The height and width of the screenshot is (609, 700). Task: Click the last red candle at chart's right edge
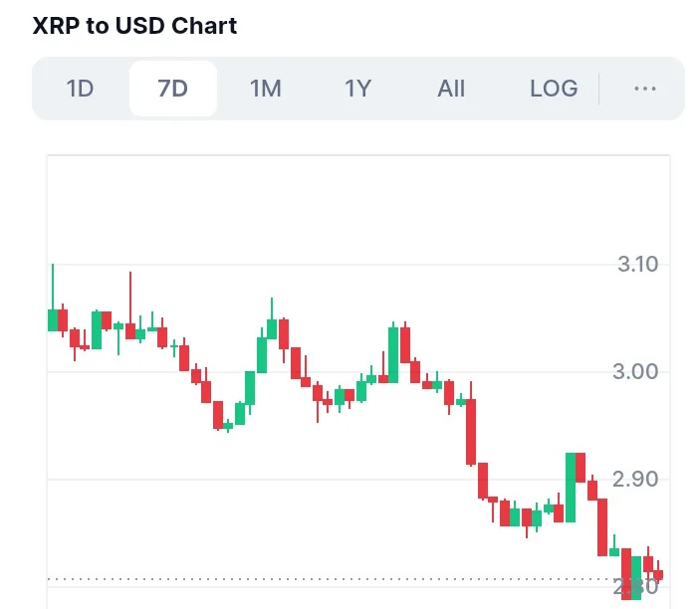coord(658,574)
